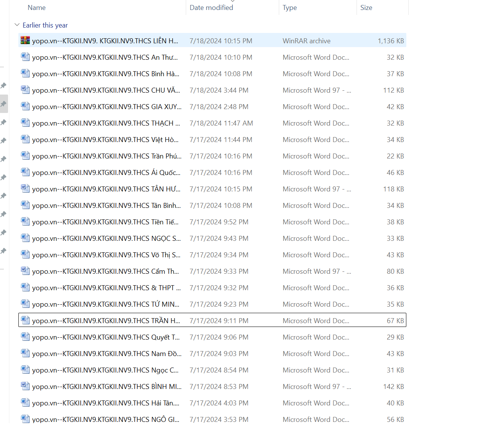Select file name THCS Ái Quốc...
Viewport: 504px width, 433px height.
point(106,173)
